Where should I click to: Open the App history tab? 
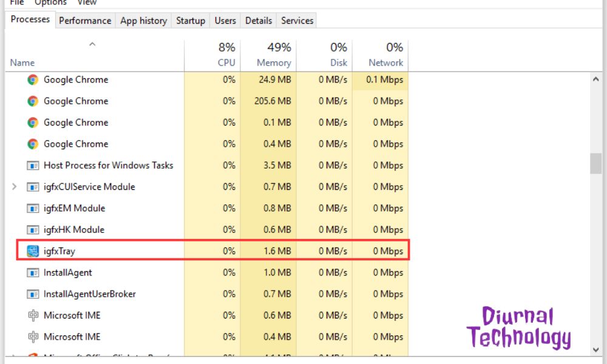(143, 20)
